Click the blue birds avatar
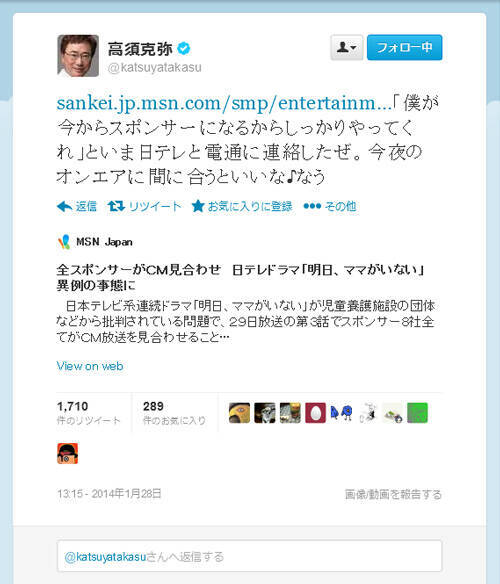The image size is (500, 584). click(341, 413)
